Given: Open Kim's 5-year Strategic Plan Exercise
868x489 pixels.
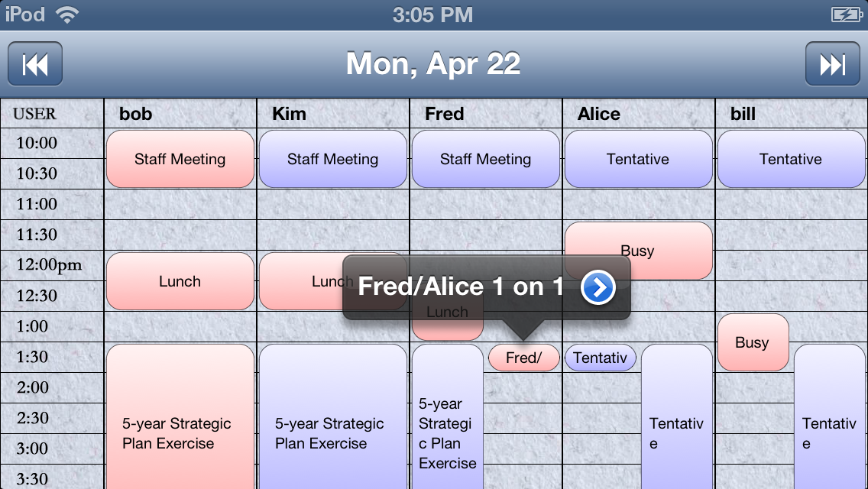Looking at the screenshot, I should click(333, 432).
